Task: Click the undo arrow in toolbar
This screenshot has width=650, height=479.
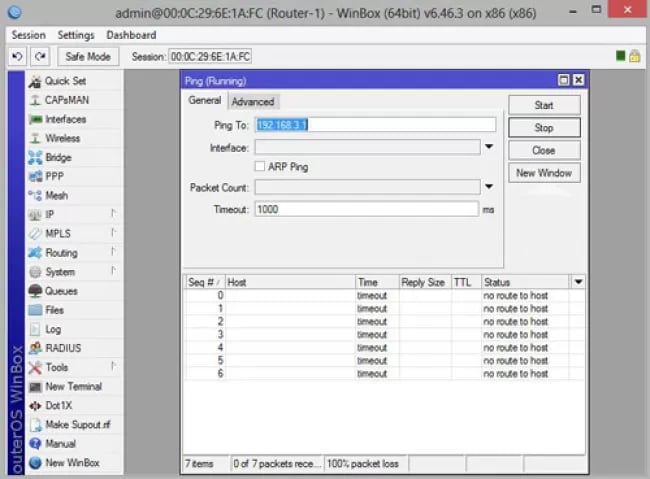Action: [x=18, y=56]
